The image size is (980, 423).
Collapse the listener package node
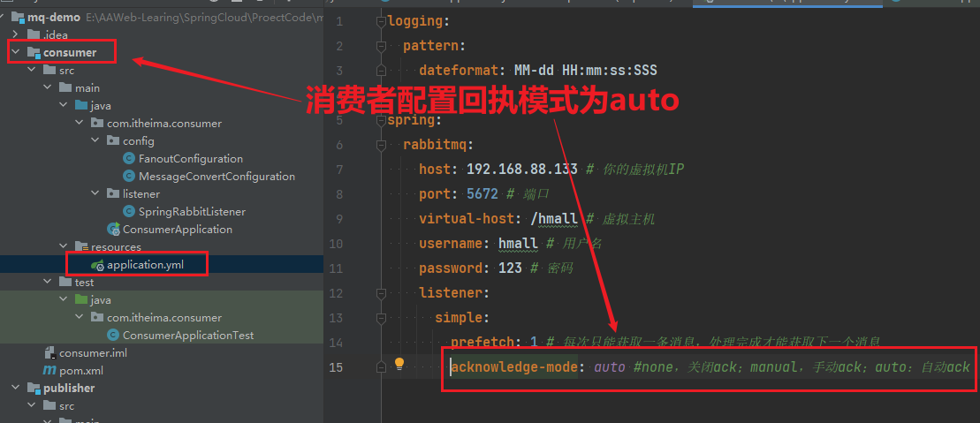tap(95, 193)
